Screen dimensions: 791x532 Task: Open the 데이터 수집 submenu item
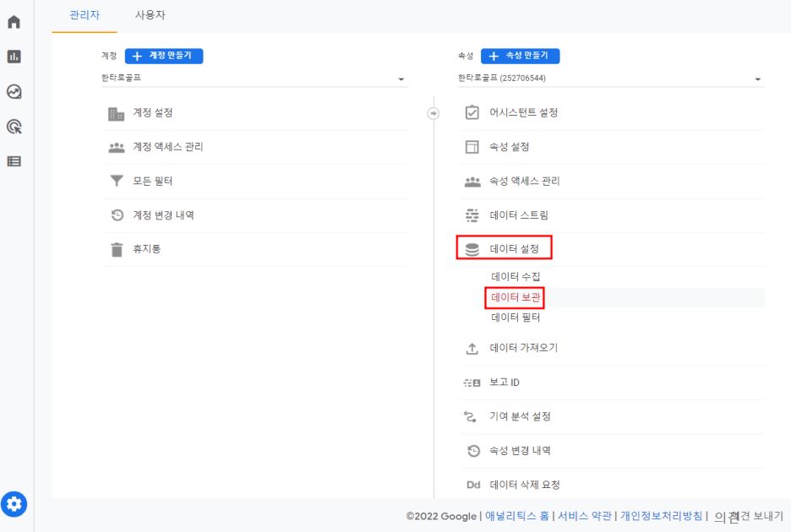click(516, 277)
